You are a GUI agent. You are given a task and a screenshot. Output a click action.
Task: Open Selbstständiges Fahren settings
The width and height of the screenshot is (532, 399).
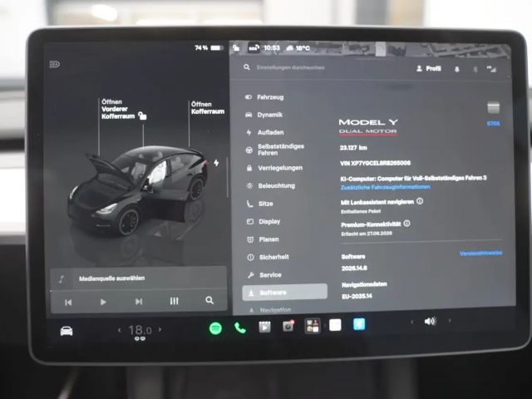coord(275,150)
